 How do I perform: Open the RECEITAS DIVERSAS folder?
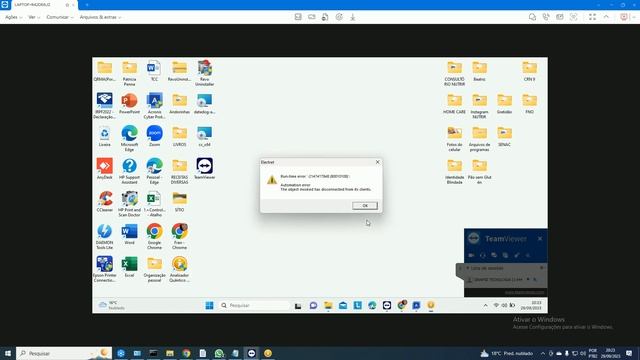point(180,171)
